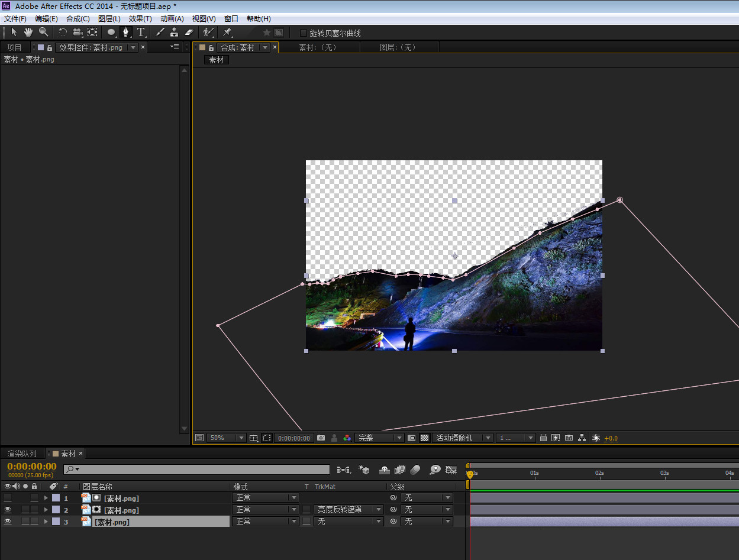Image resolution: width=739 pixels, height=560 pixels.
Task: Click the timeline icon in viewer bar
Action: point(569,438)
